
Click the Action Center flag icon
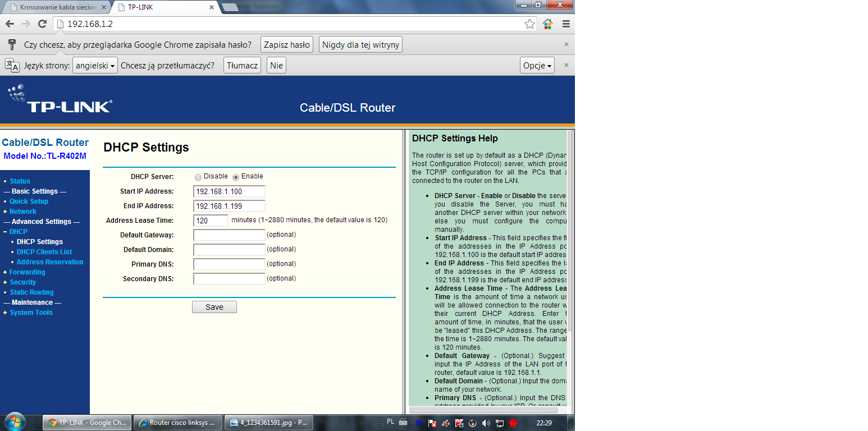(432, 423)
